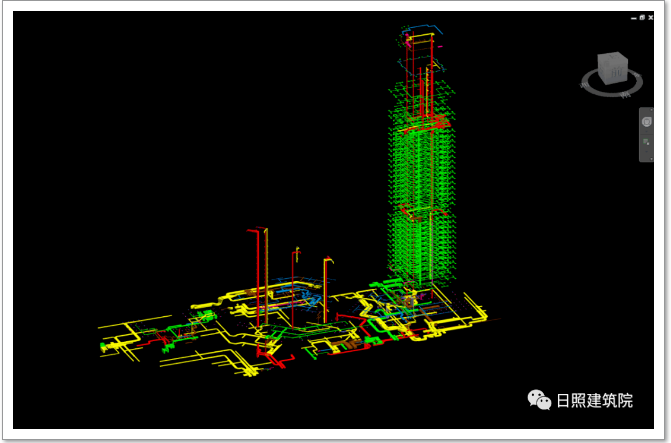Open the steering wheel navigation tool

coord(647,122)
